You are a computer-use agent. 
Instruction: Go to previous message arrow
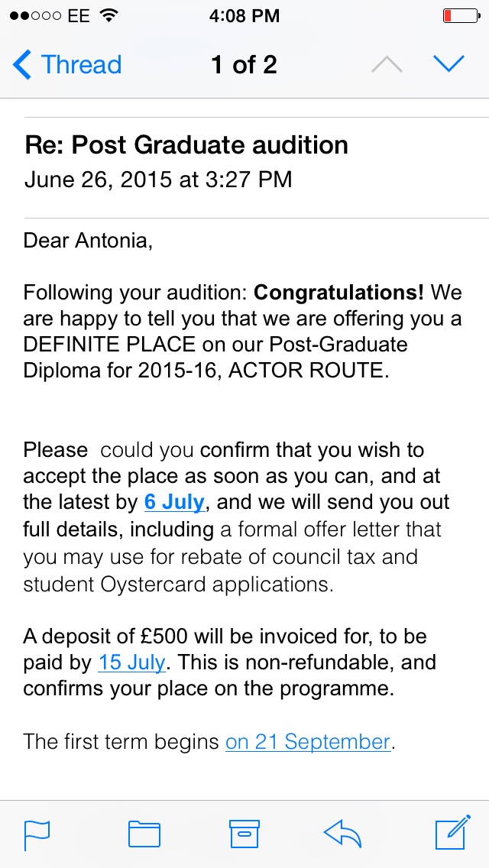coord(387,65)
